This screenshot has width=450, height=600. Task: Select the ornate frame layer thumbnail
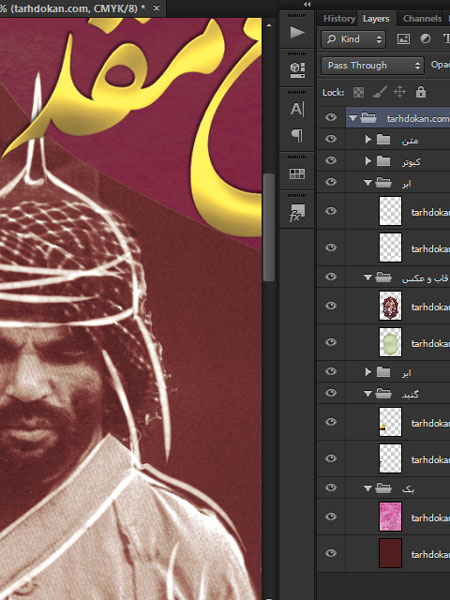390,306
